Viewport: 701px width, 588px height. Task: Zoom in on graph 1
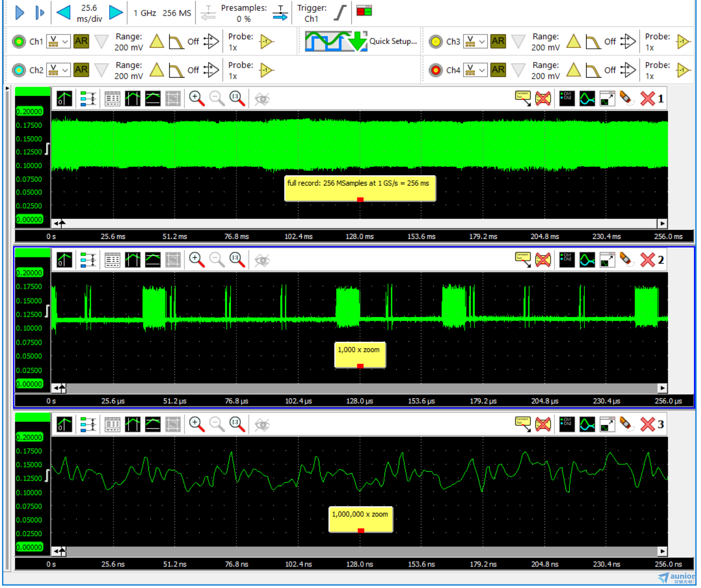click(x=196, y=98)
